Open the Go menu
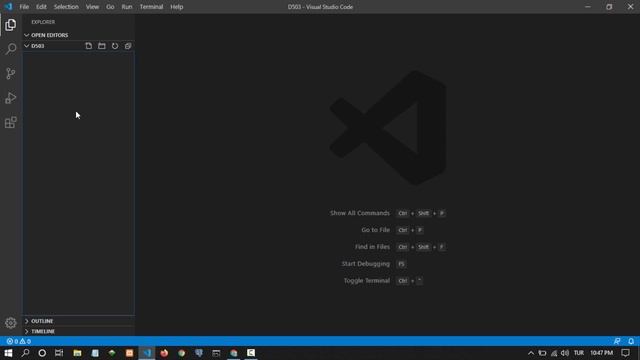Viewport: 640px width, 360px height. point(110,7)
